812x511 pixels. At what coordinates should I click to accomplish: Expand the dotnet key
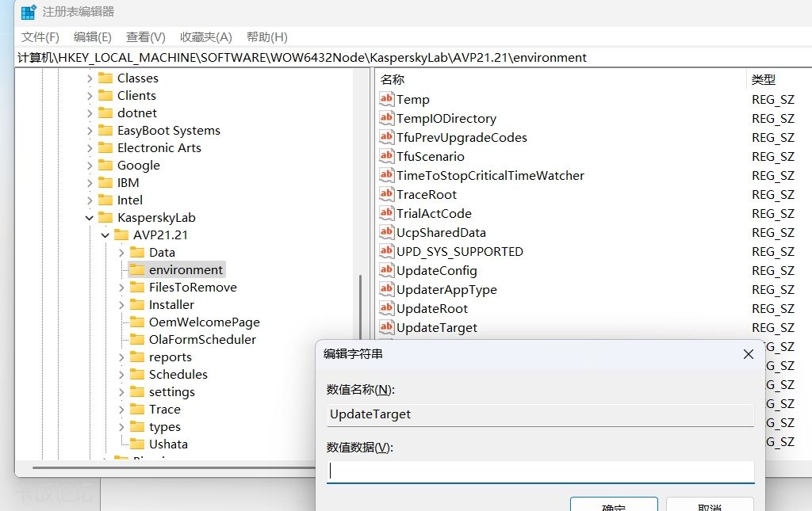click(x=90, y=113)
